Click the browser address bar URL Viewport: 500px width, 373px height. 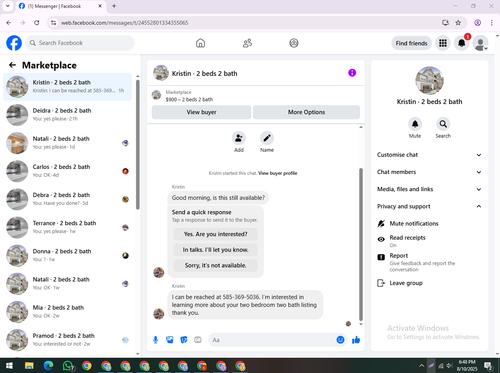pyautogui.click(x=124, y=23)
